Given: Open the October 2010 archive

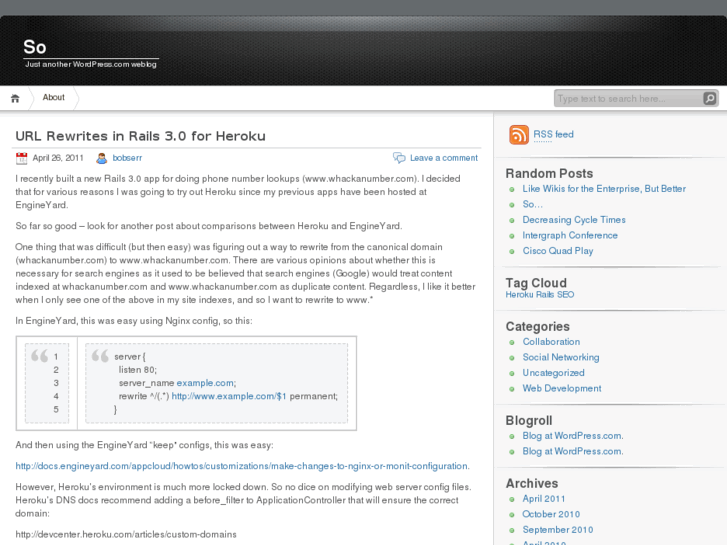Looking at the screenshot, I should pyautogui.click(x=551, y=514).
